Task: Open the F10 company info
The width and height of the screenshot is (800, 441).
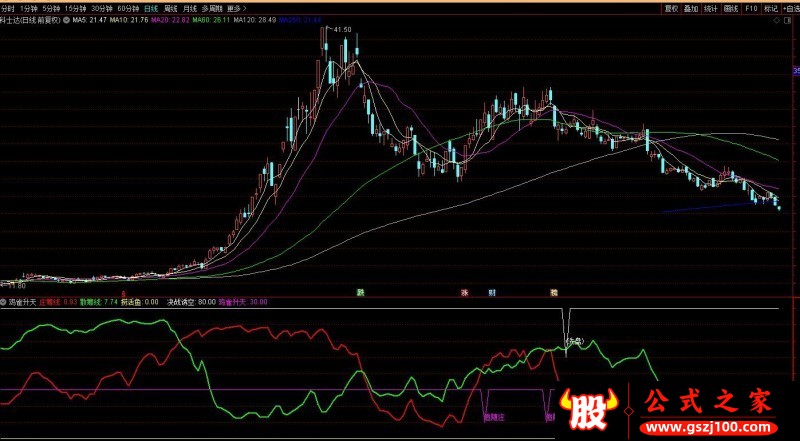Action: (x=751, y=9)
